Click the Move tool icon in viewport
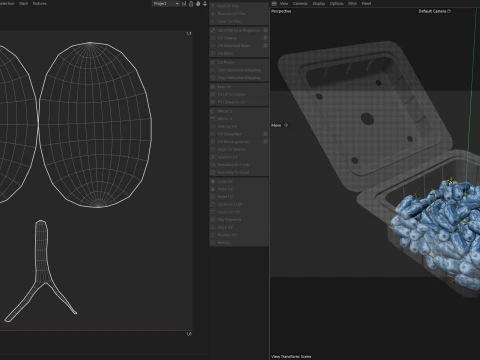 click(x=286, y=125)
